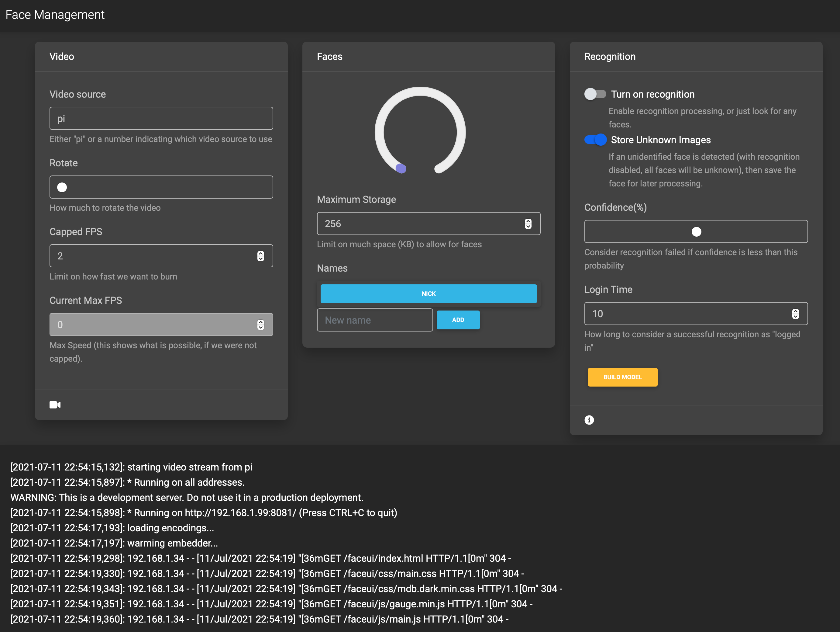Screen dimensions: 840x632
Task: Click the Confidence(%) slider knob
Action: click(696, 232)
